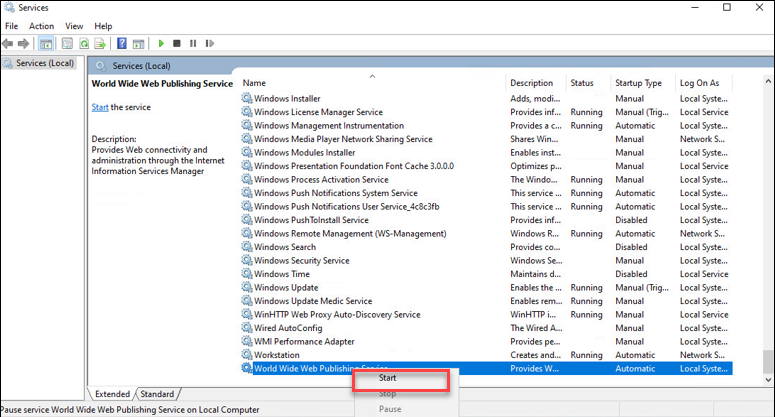Click gear icon beside Windows Update
The image size is (775, 417).
[x=247, y=287]
